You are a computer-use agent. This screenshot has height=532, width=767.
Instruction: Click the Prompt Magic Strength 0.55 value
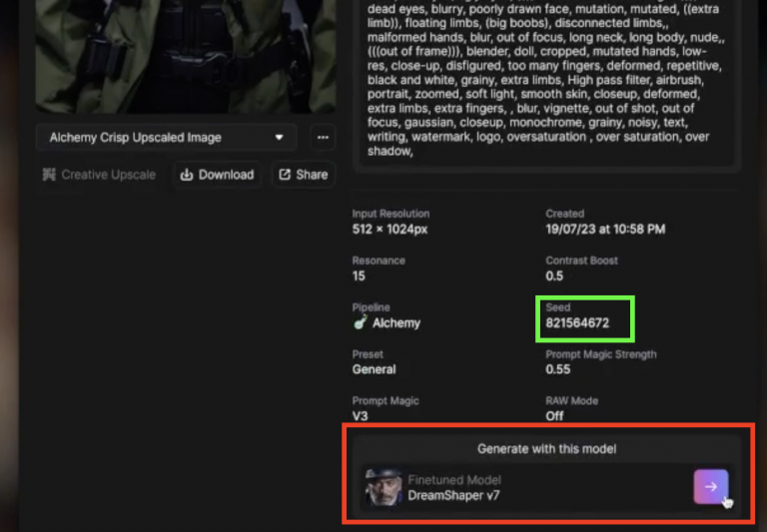click(x=558, y=369)
